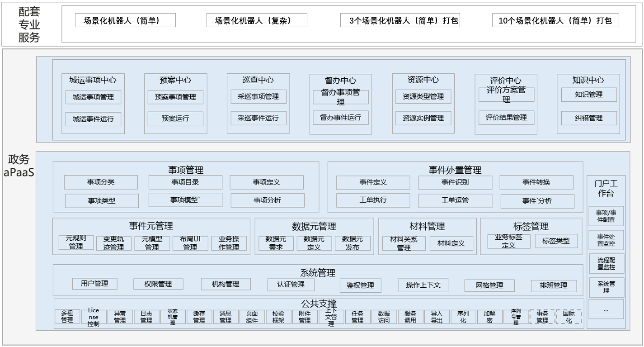This screenshot has height=347, width=644.
Task: Click 元规则管理 in 事件元管理
Action: (76, 242)
